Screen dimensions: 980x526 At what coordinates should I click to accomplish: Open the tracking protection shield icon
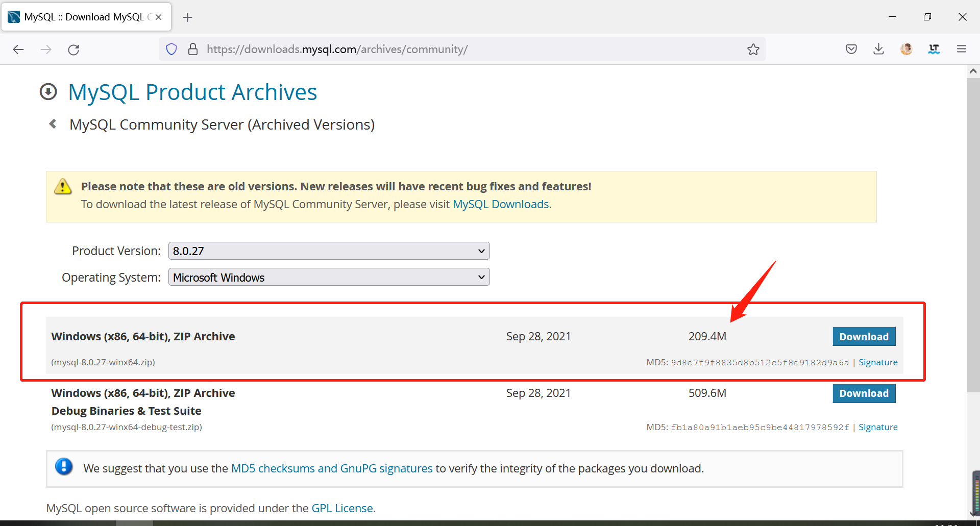click(x=171, y=49)
